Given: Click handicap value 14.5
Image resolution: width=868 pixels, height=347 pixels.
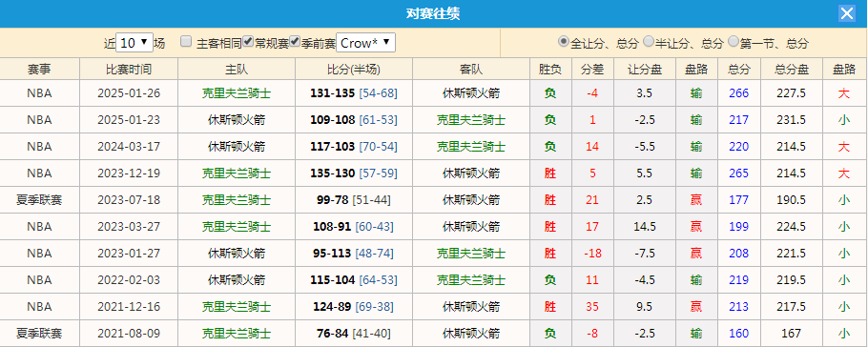Looking at the screenshot, I should coord(645,226).
